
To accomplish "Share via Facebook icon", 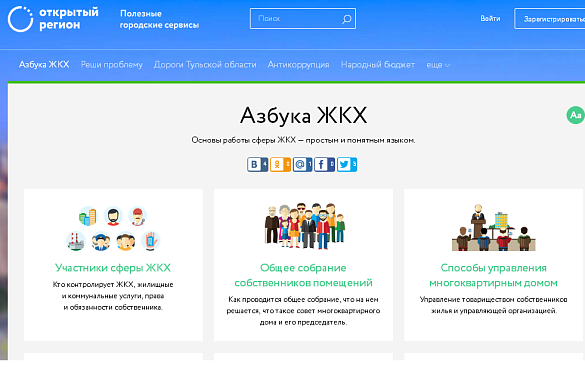I will coord(325,164).
